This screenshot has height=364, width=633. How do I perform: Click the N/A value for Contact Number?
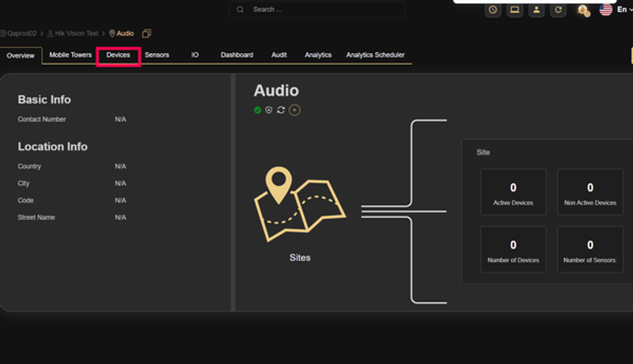[x=120, y=119]
